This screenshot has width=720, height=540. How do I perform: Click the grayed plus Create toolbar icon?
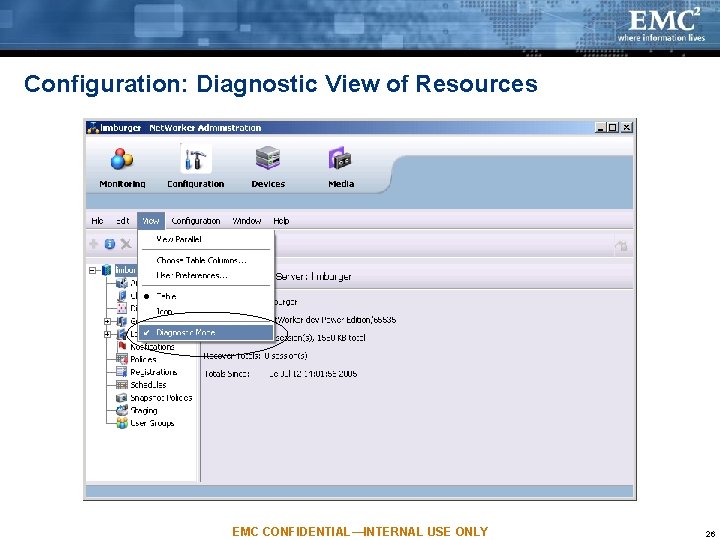click(94, 244)
